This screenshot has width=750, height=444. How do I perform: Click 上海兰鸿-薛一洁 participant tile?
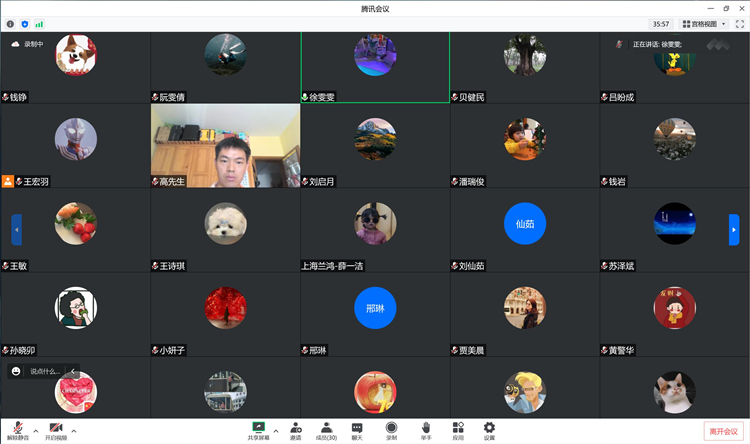pyautogui.click(x=375, y=230)
